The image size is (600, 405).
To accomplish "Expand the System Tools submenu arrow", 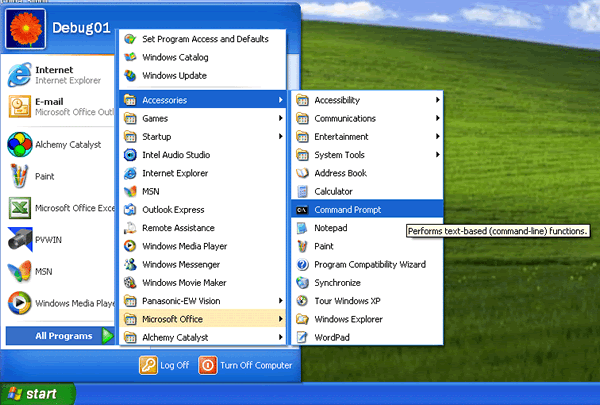I will [x=437, y=155].
